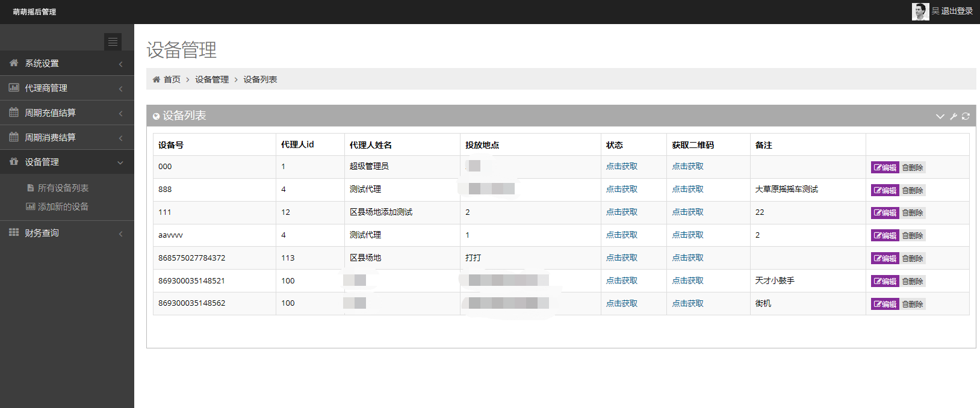Click the home icon beside 系统设置

point(13,63)
